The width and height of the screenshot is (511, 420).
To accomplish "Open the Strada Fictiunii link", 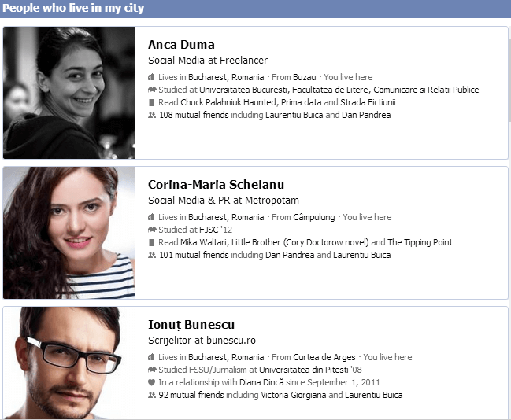I will [368, 102].
